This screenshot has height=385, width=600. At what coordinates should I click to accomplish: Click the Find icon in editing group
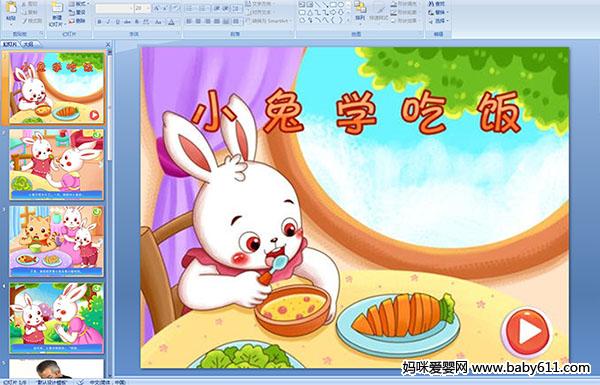click(x=437, y=4)
